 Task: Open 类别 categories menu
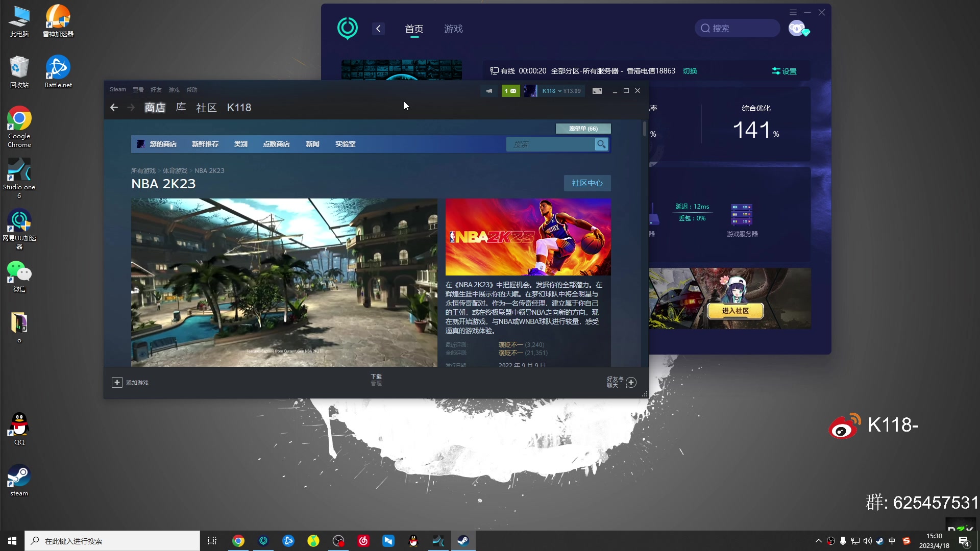click(x=241, y=144)
